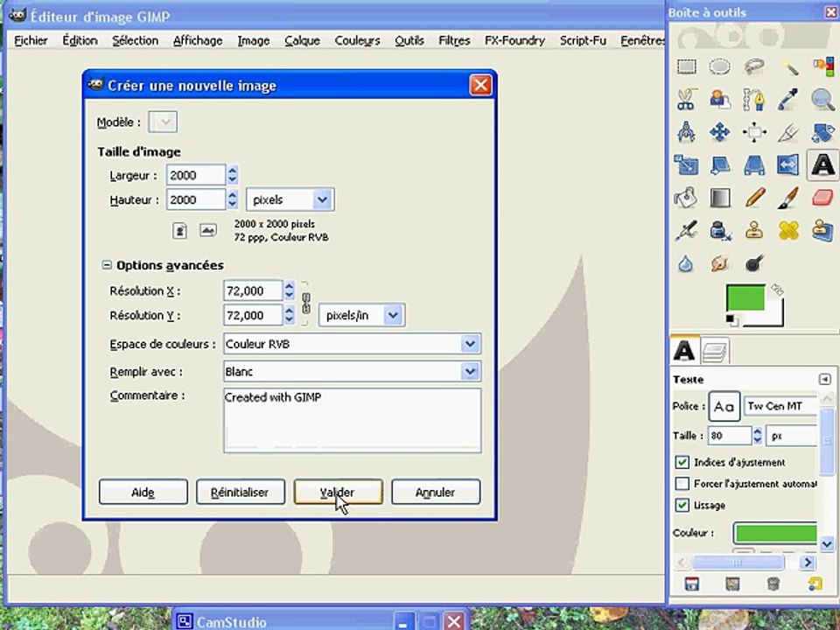Select the Rectangle Select tool
Viewport: 840px width, 630px height.
click(x=686, y=67)
